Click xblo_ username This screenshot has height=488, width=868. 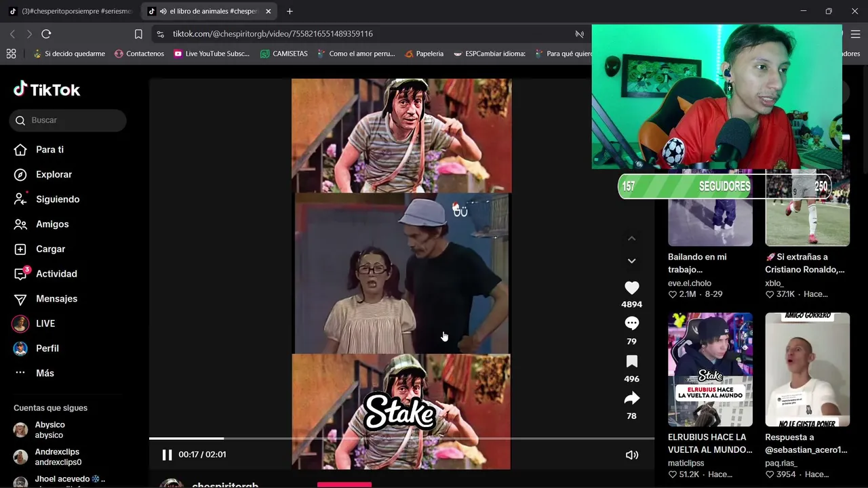coord(774,283)
